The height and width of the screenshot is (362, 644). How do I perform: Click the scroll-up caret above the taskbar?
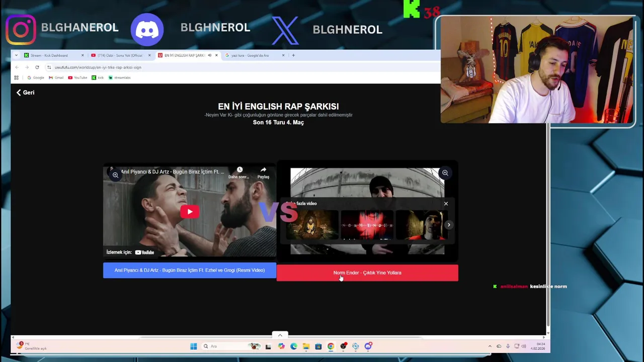tap(280, 335)
